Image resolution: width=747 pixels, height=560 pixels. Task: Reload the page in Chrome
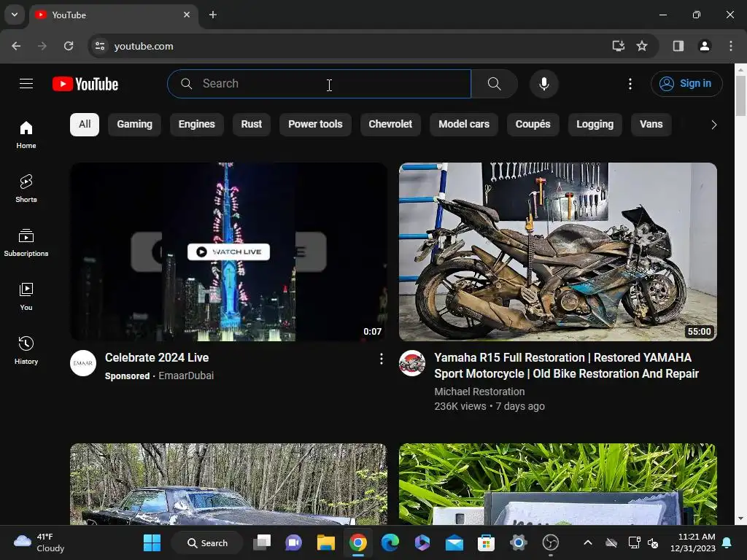[x=69, y=46]
